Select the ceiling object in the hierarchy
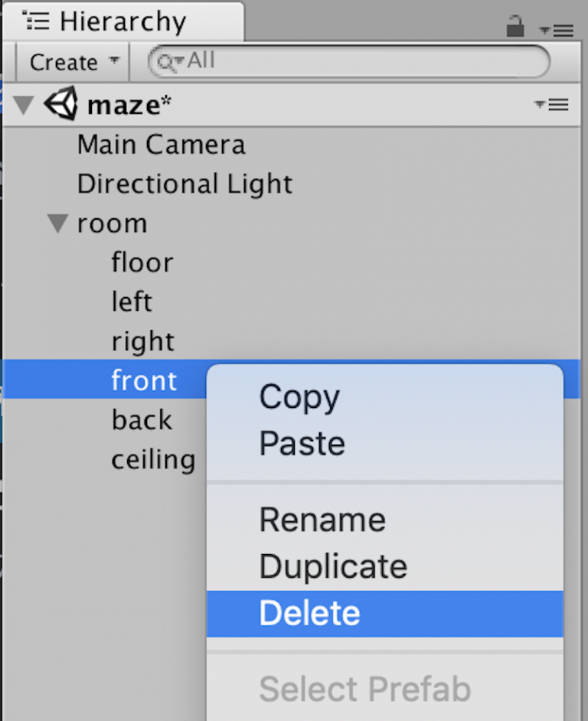Image resolution: width=588 pixels, height=721 pixels. (153, 458)
